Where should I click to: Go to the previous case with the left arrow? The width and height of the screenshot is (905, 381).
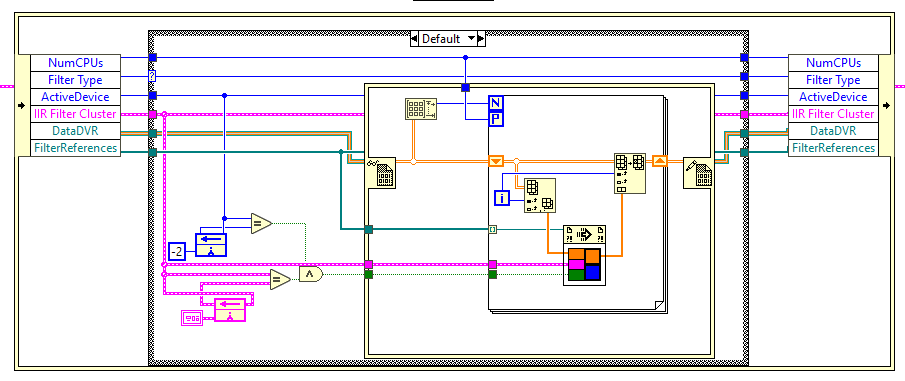click(x=414, y=39)
